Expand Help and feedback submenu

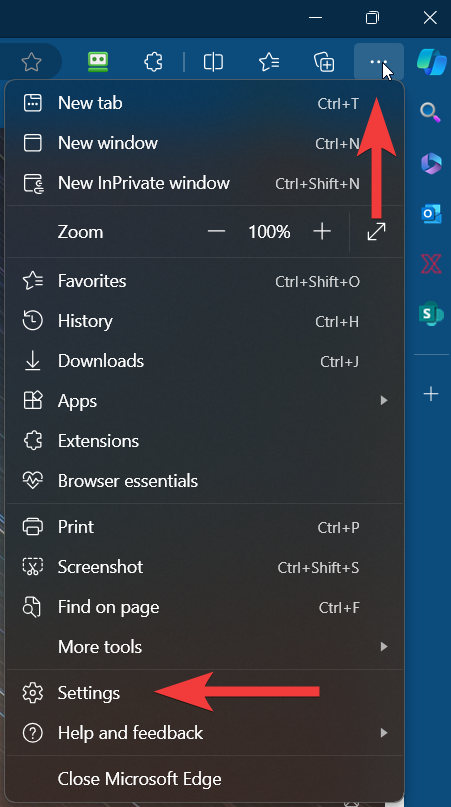(384, 732)
